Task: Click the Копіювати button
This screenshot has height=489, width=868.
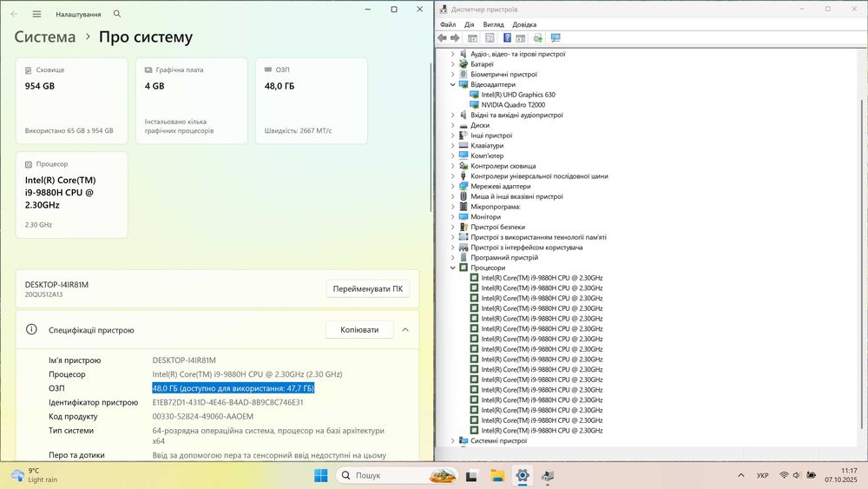Action: click(359, 329)
